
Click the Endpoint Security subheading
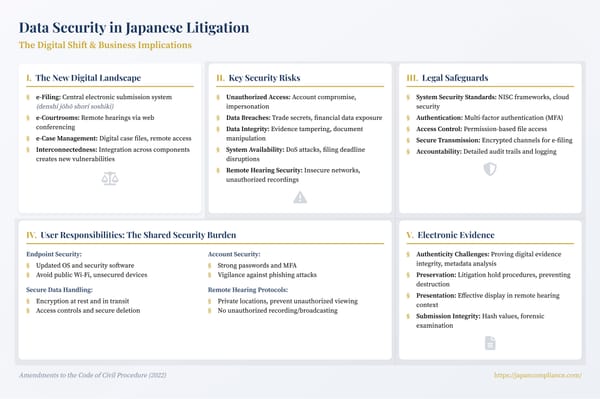54,254
